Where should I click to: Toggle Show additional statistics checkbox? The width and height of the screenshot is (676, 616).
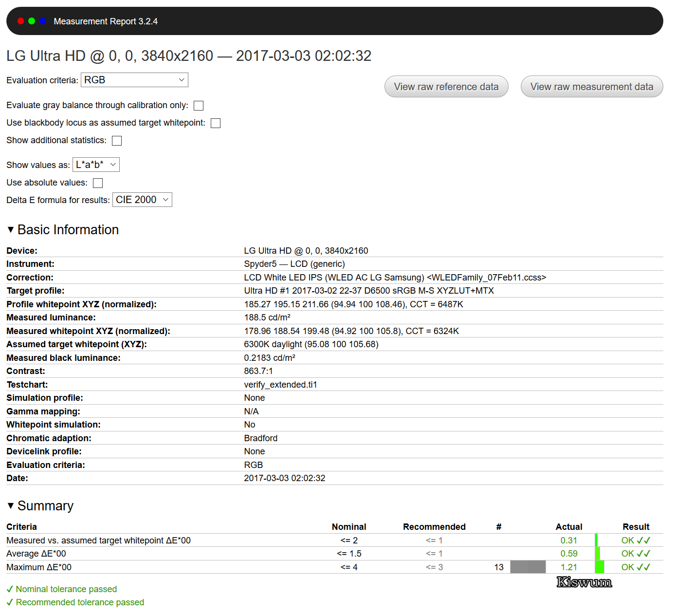pyautogui.click(x=117, y=141)
